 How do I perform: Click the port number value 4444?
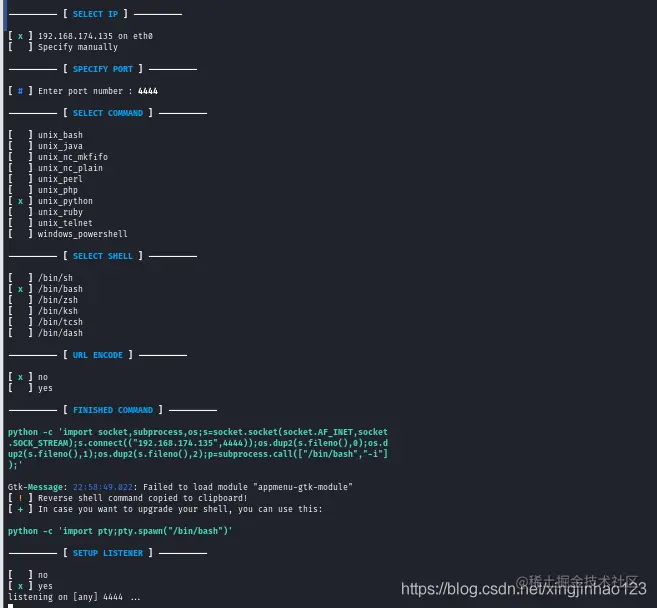(x=148, y=91)
